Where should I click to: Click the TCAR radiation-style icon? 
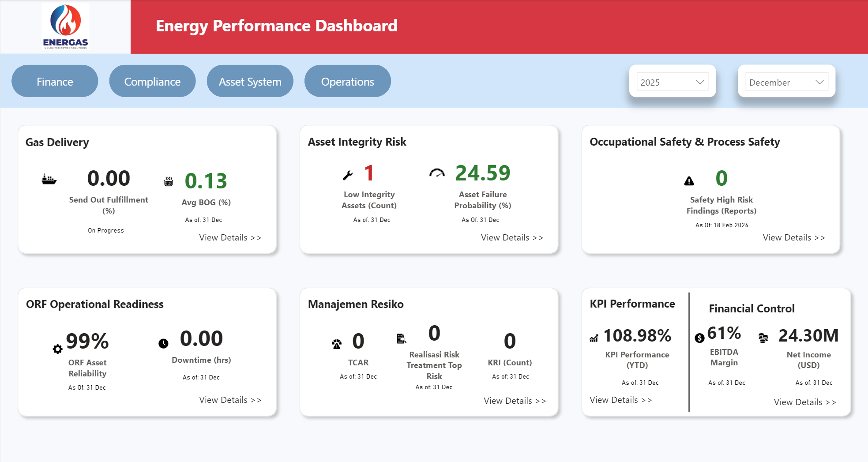(337, 344)
